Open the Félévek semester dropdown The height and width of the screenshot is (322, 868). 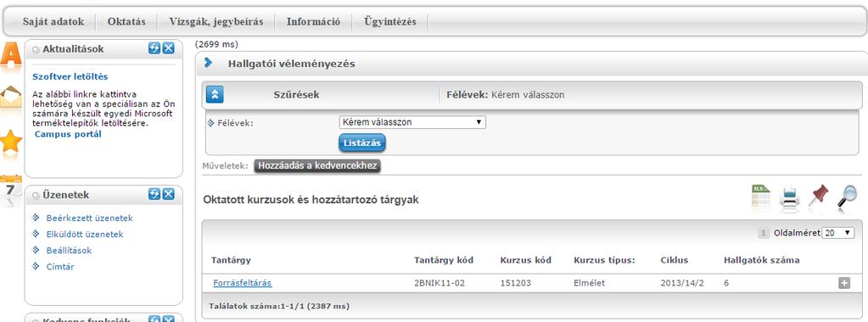pyautogui.click(x=412, y=122)
